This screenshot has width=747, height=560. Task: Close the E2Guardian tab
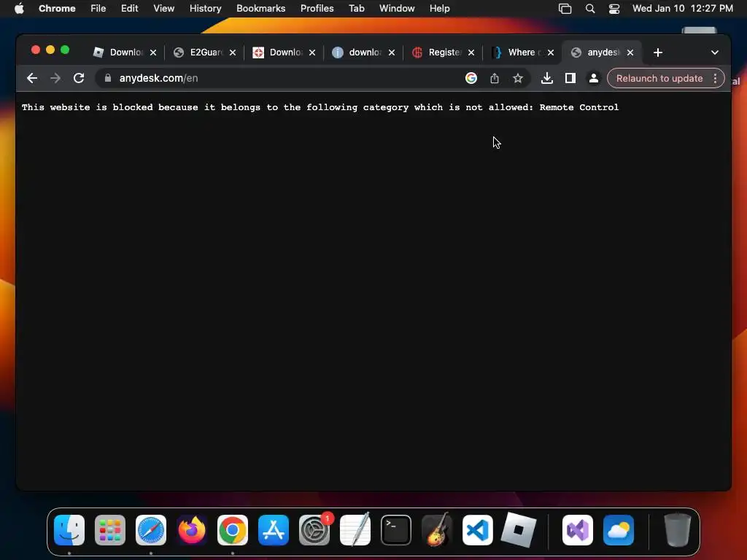[x=233, y=52]
